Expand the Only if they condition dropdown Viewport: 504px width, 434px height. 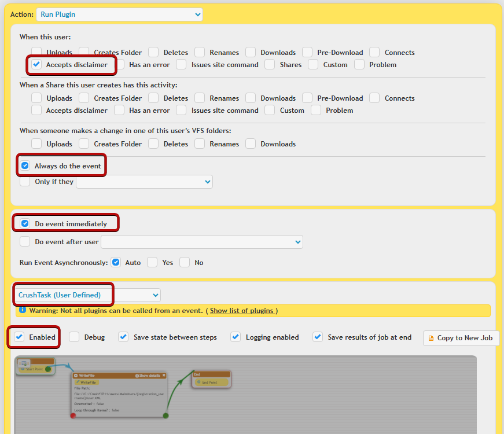click(x=144, y=182)
